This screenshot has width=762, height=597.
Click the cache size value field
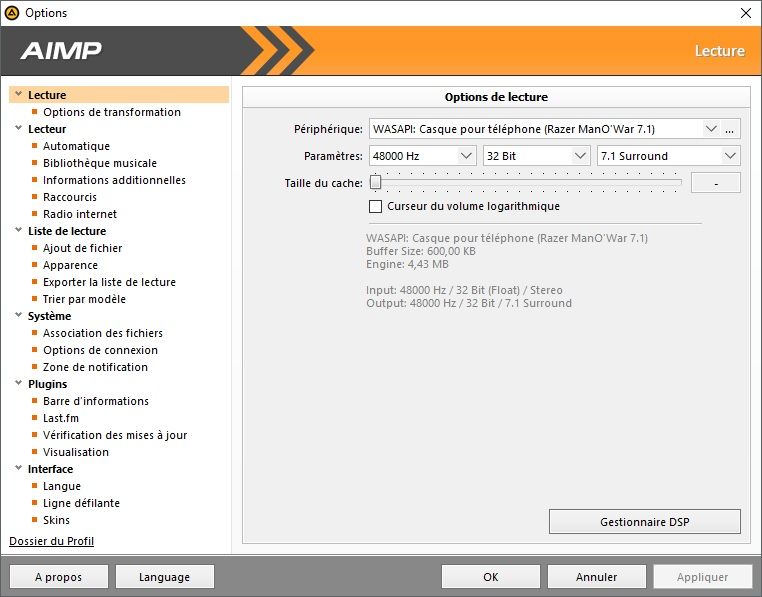coord(716,183)
